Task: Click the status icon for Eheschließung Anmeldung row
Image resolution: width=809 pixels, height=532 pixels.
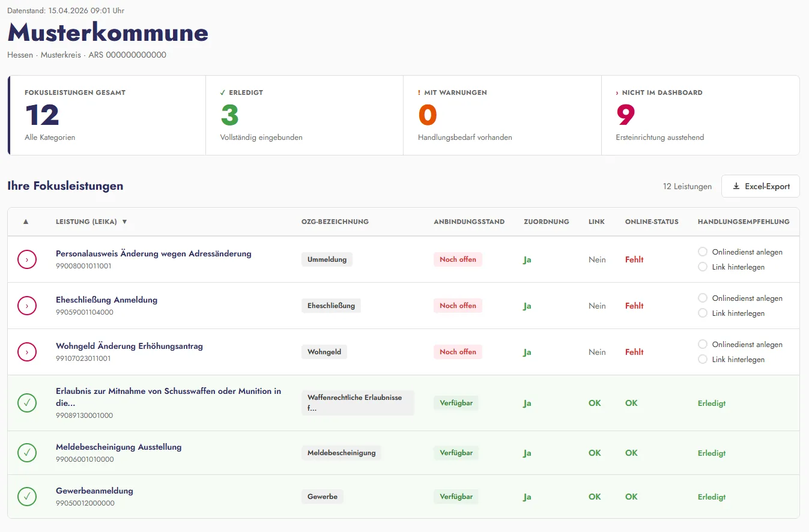Action: [26, 306]
